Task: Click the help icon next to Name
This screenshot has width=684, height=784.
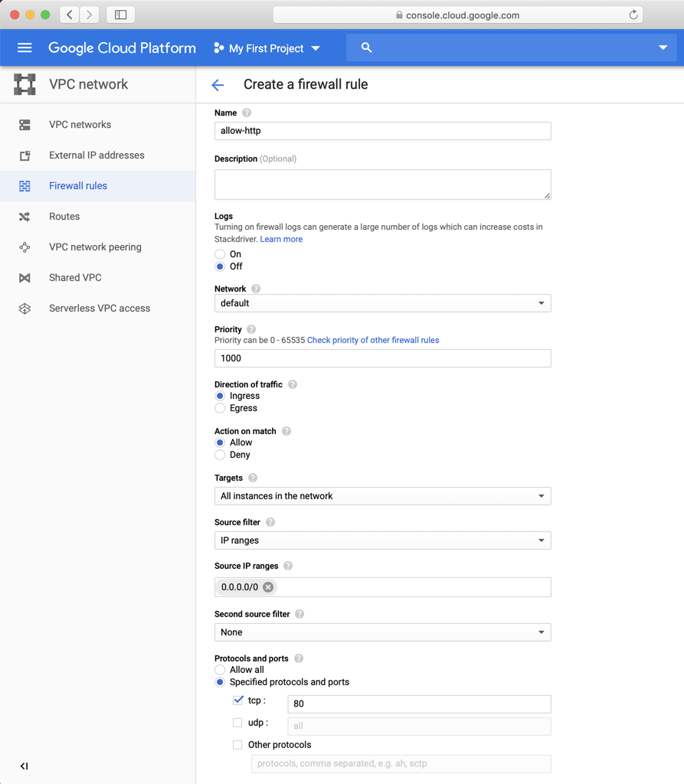Action: click(247, 113)
